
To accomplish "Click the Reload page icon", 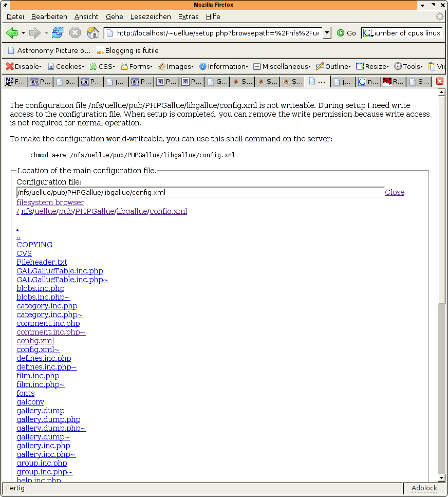I will (58, 33).
